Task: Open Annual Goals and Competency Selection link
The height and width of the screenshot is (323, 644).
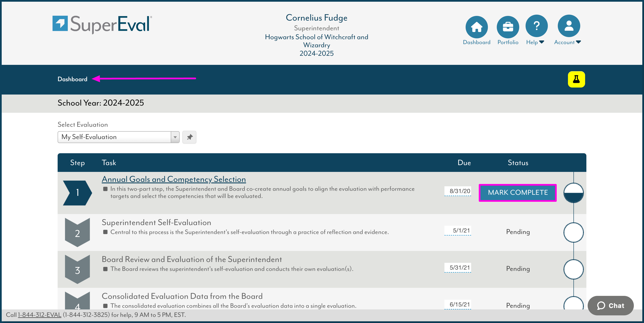Action: [x=174, y=179]
